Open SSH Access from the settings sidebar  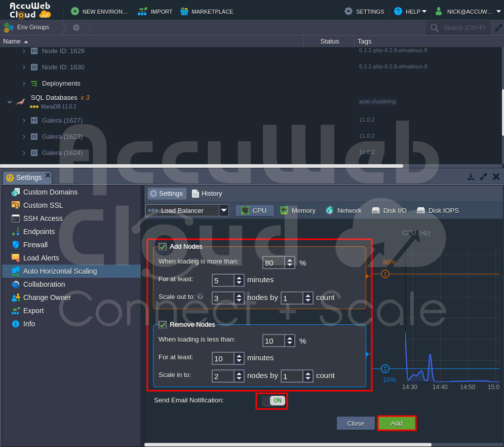pos(43,218)
